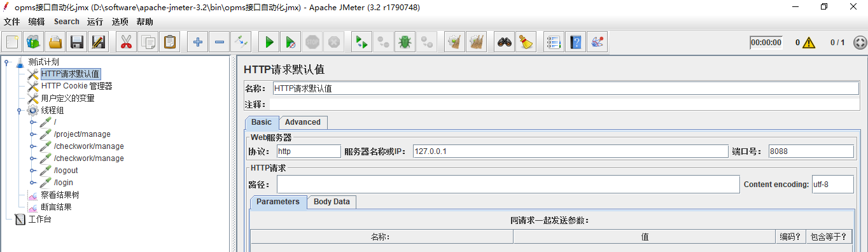
Task: Select HTTP Cookie 管理器 in tree
Action: coord(76,86)
